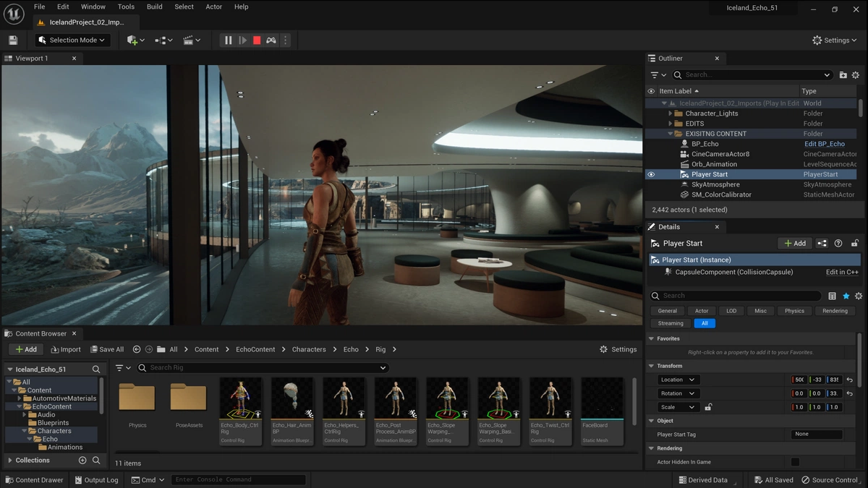Open the File menu
This screenshot has width=868, height=488.
39,7
